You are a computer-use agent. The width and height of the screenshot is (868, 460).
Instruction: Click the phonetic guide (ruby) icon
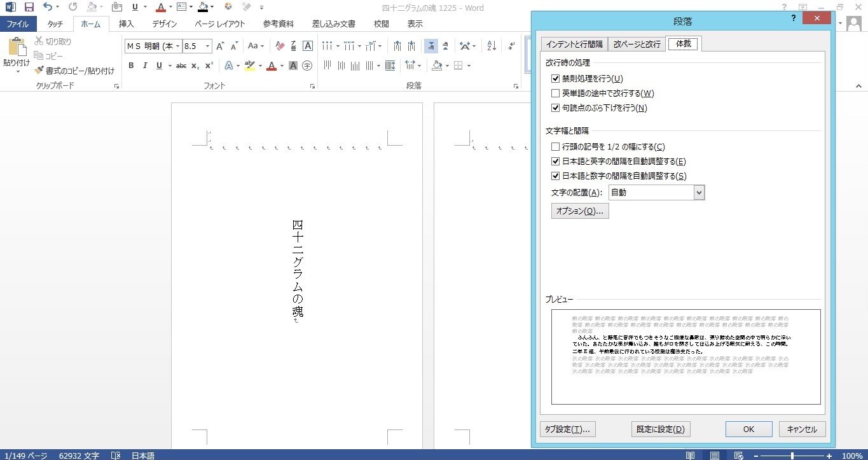click(294, 46)
